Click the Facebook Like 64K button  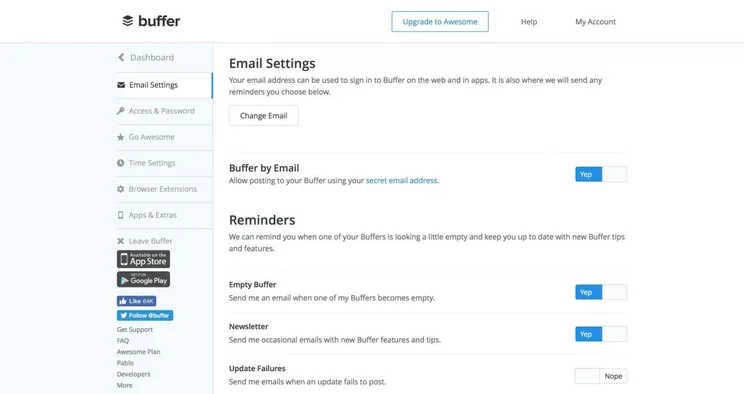point(137,301)
